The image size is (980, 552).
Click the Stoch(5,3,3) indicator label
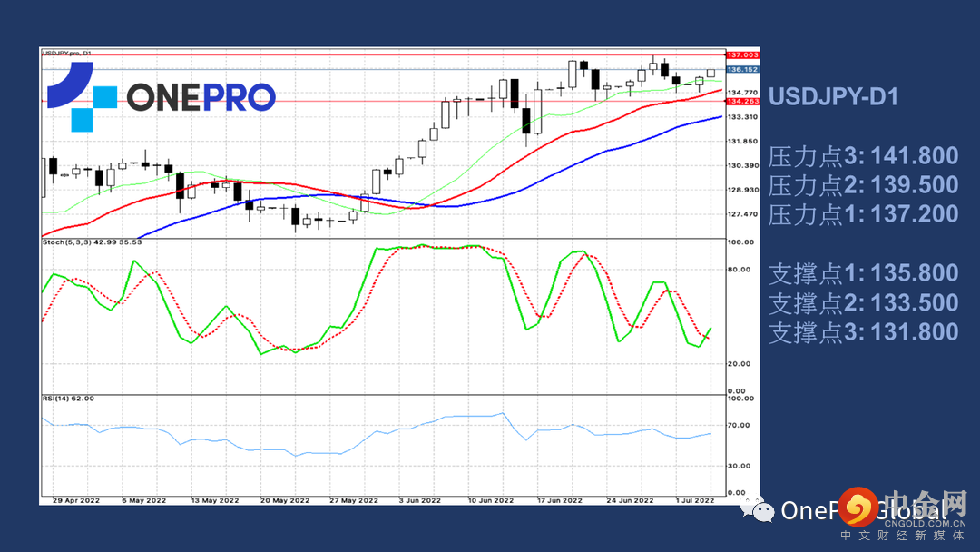[90, 241]
